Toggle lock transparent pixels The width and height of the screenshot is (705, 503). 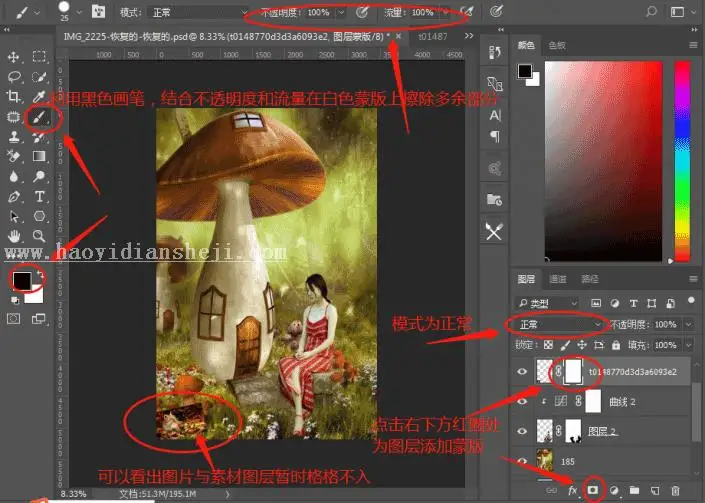(x=548, y=345)
